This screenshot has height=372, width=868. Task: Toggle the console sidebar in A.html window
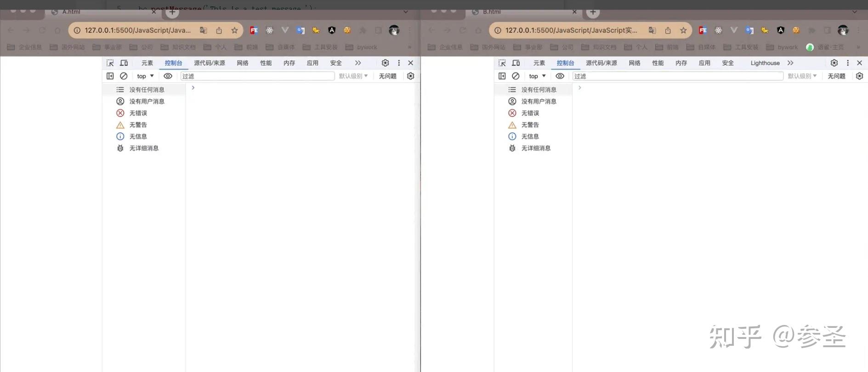[110, 76]
